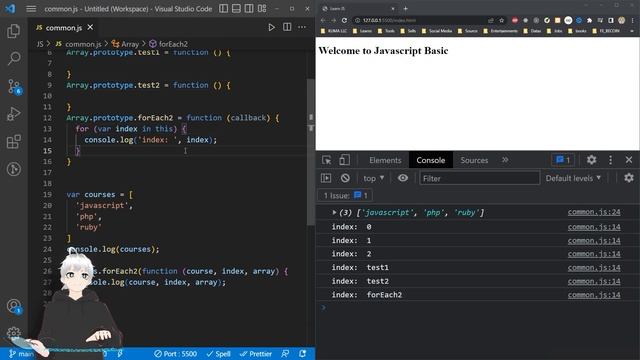This screenshot has width=640, height=360.
Task: Toggle the console sidebar
Action: (326, 178)
